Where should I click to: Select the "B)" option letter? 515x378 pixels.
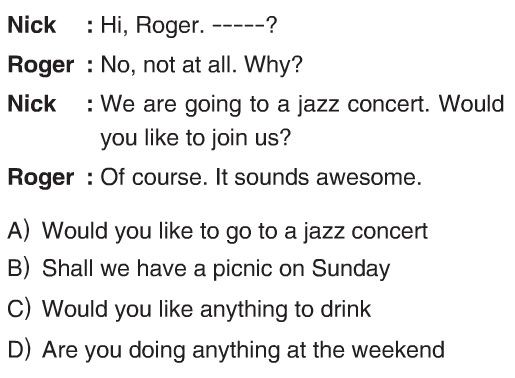pos(19,268)
